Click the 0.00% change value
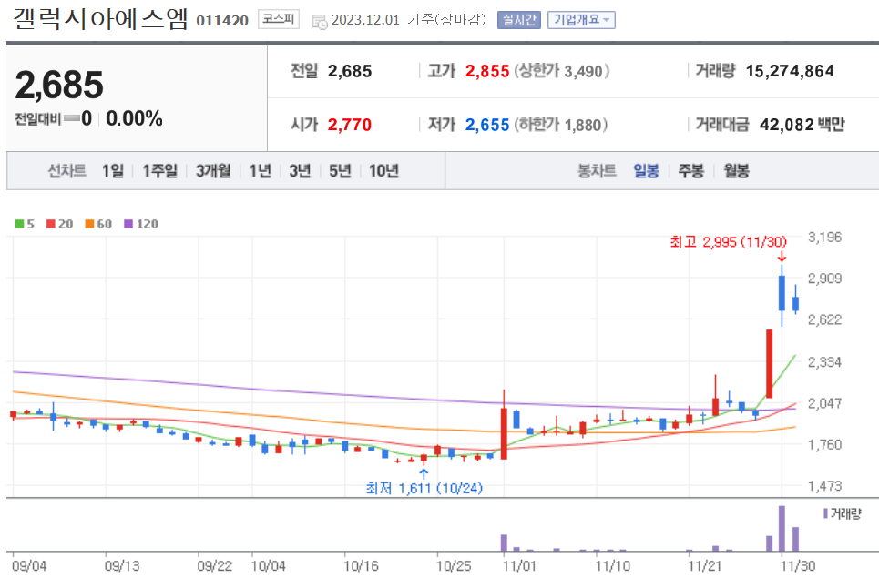Screen dimensions: 879x588 click(x=135, y=118)
